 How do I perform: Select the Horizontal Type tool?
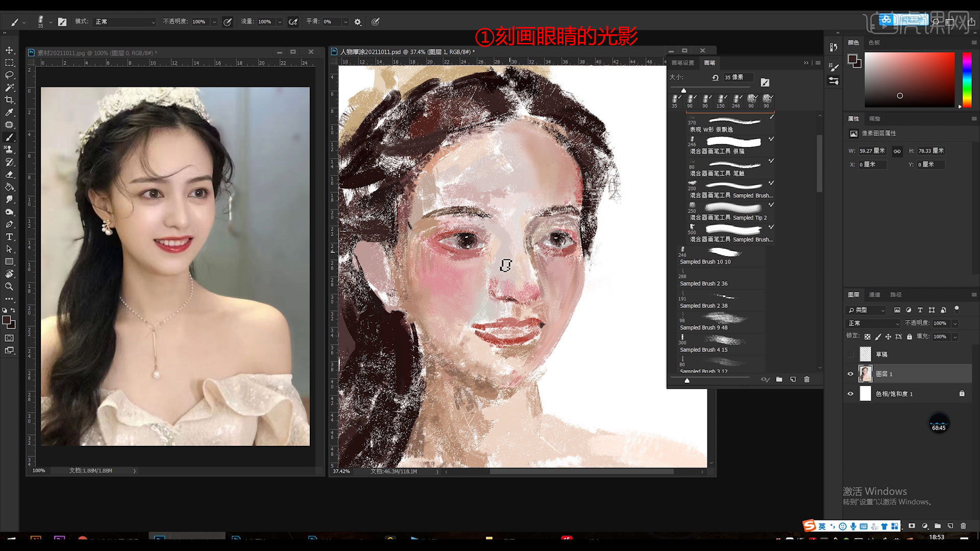point(9,237)
